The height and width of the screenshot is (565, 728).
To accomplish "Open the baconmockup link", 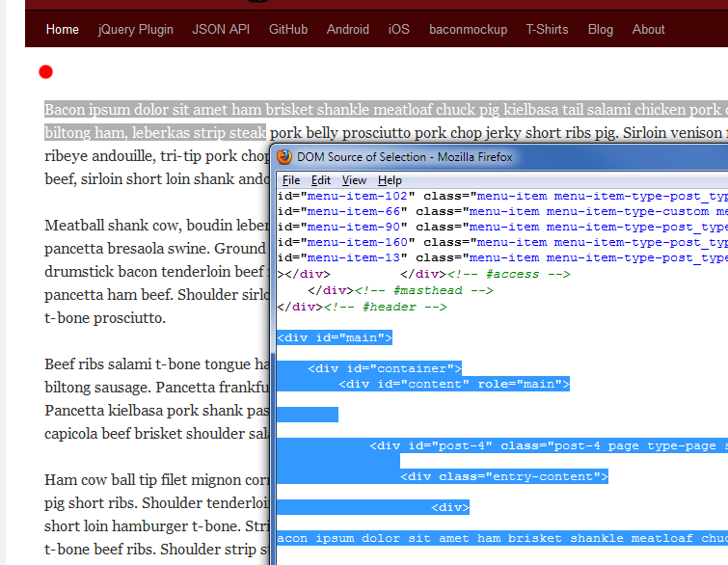I will click(x=468, y=29).
